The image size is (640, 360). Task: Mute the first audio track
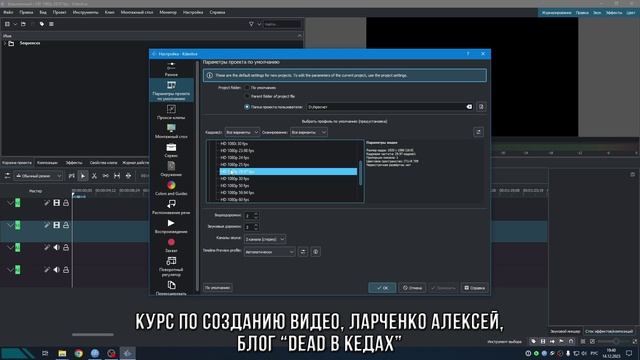[56, 247]
